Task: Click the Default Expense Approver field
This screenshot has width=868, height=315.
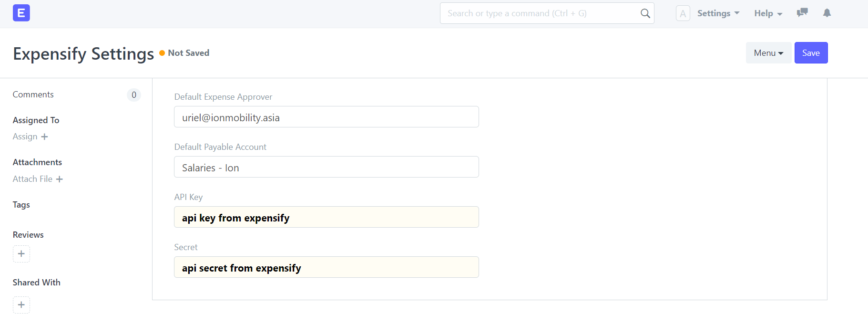Action: tap(326, 117)
